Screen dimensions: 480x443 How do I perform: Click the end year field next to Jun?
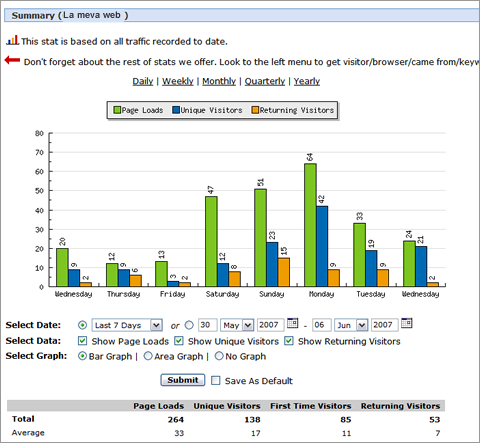384,325
